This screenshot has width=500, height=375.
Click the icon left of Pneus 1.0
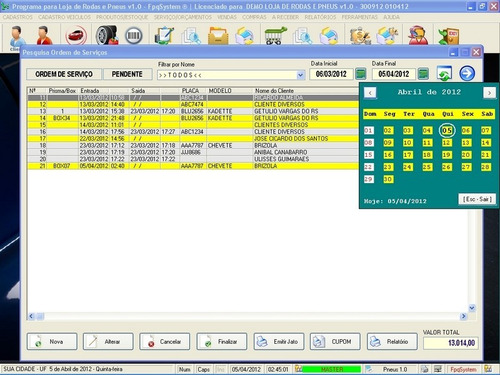coord(368,369)
